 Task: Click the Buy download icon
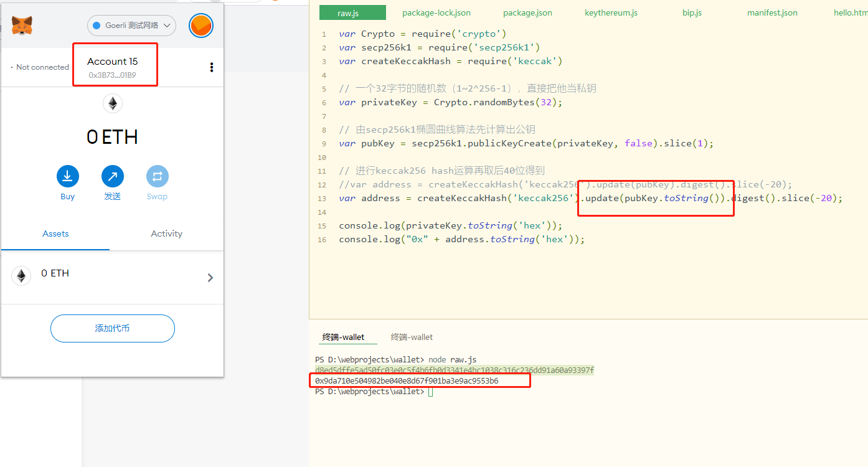[x=68, y=176]
